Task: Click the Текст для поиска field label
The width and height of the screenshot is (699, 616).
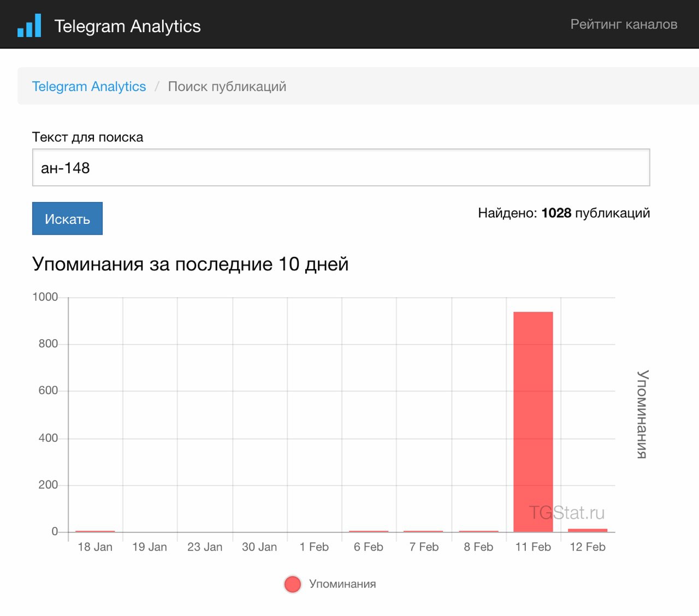Action: (87, 137)
